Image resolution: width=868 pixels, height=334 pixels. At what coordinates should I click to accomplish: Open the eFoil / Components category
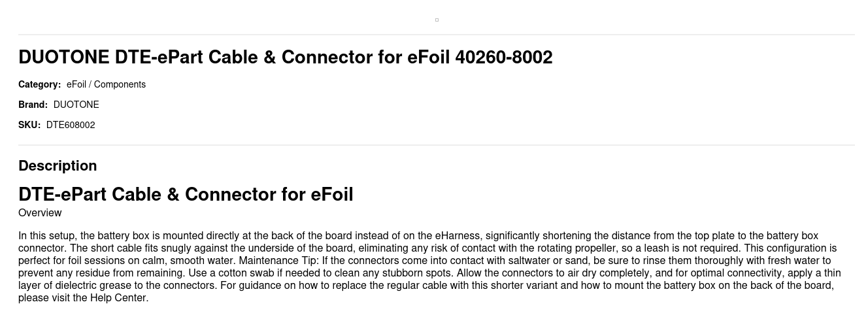[x=106, y=84]
